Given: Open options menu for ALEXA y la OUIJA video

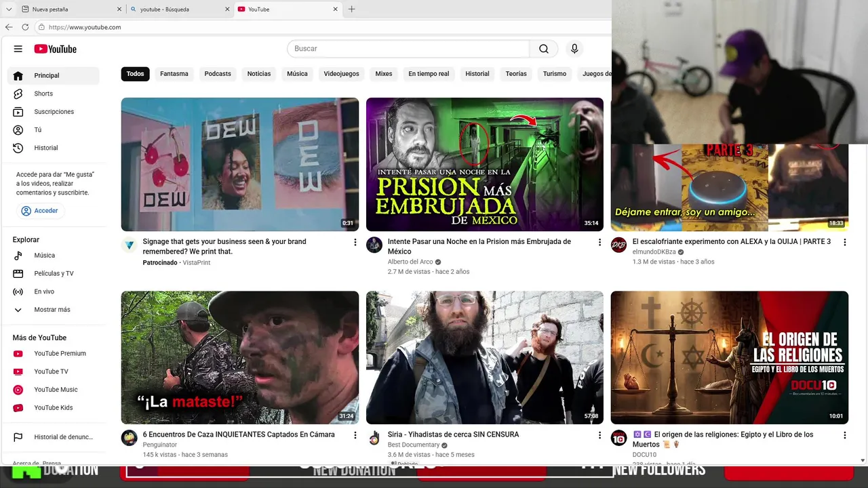Looking at the screenshot, I should pos(845,243).
